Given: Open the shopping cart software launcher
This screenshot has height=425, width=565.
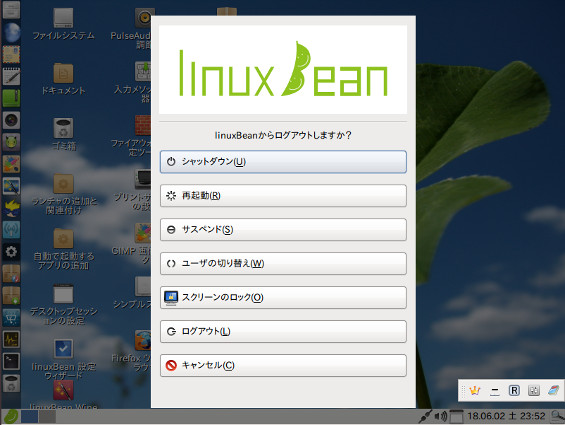Looking at the screenshot, I should (11, 318).
